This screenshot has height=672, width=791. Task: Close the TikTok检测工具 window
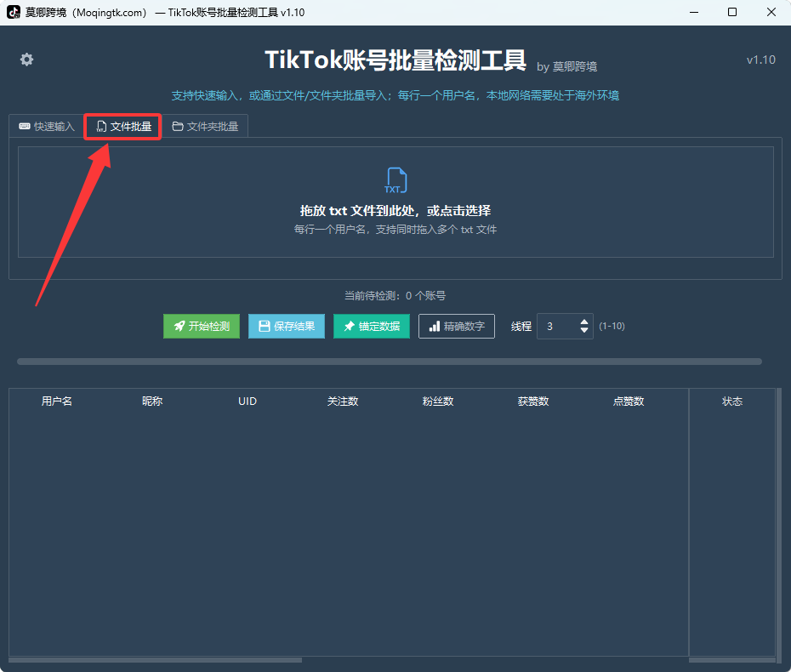coord(771,12)
